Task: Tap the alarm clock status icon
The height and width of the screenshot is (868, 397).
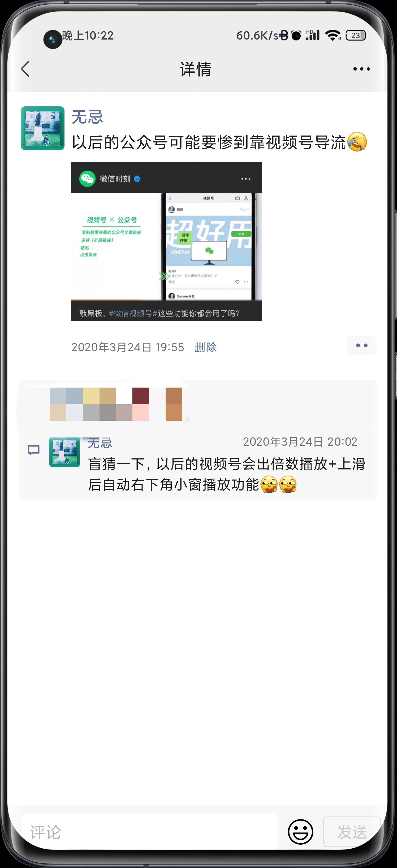Action: pos(296,35)
